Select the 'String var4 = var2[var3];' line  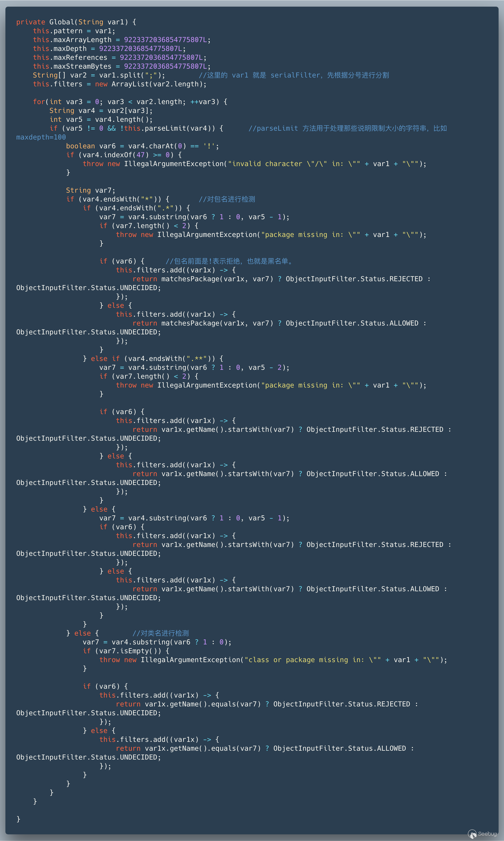(x=101, y=111)
